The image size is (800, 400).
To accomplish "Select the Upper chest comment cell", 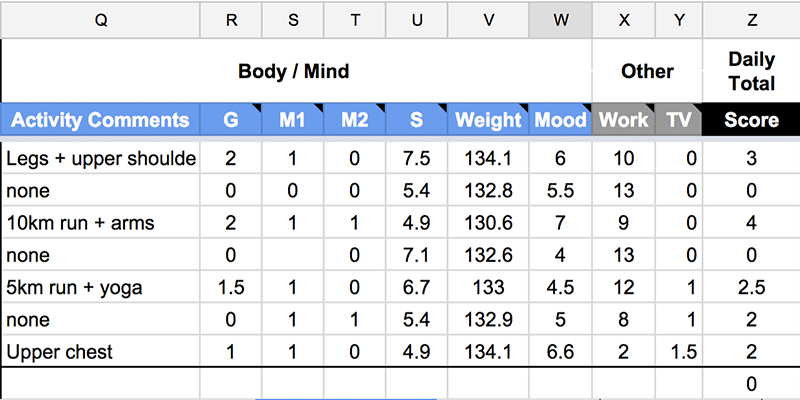I will [x=101, y=352].
